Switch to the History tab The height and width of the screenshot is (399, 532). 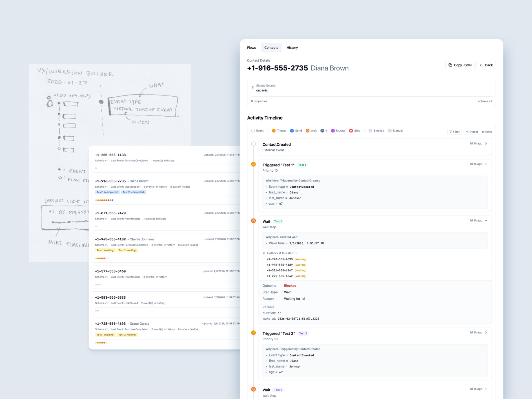tap(292, 48)
